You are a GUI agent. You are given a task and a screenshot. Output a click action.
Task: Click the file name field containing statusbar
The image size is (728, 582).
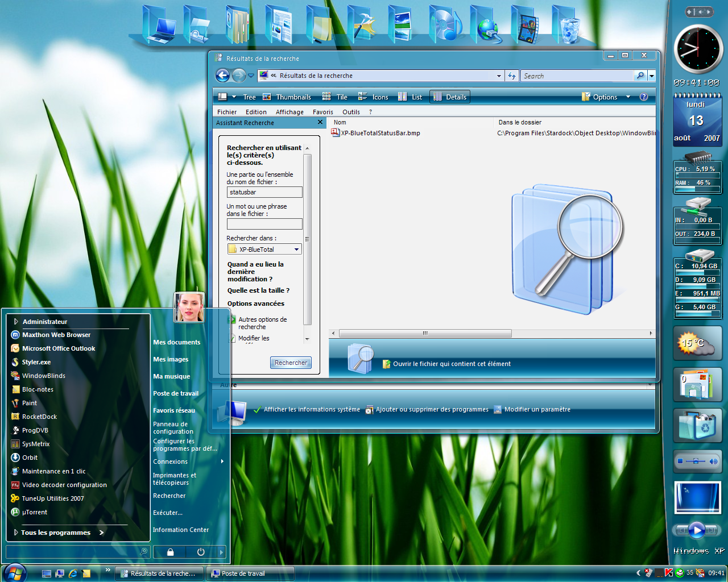coord(264,192)
